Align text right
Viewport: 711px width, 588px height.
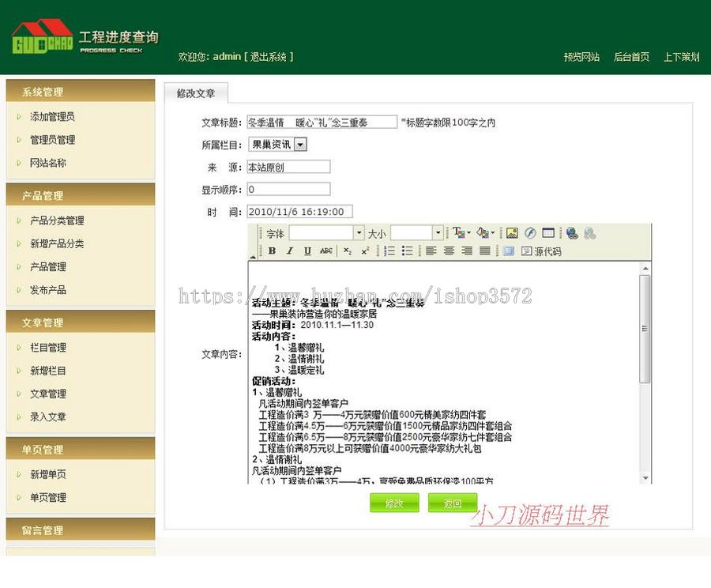(467, 251)
